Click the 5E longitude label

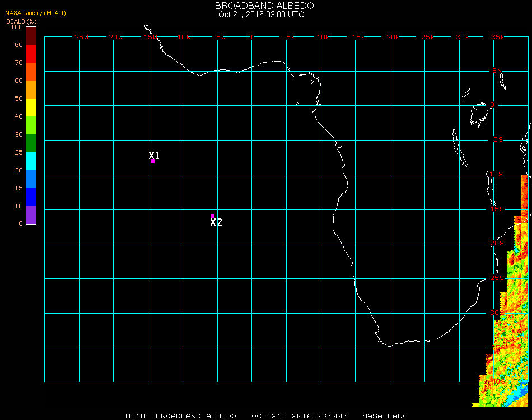coord(291,37)
